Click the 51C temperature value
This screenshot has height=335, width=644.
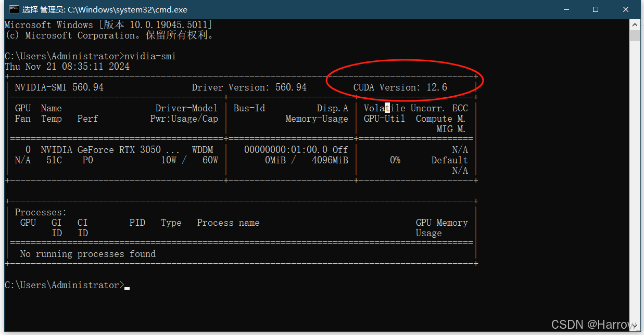pyautogui.click(x=54, y=160)
